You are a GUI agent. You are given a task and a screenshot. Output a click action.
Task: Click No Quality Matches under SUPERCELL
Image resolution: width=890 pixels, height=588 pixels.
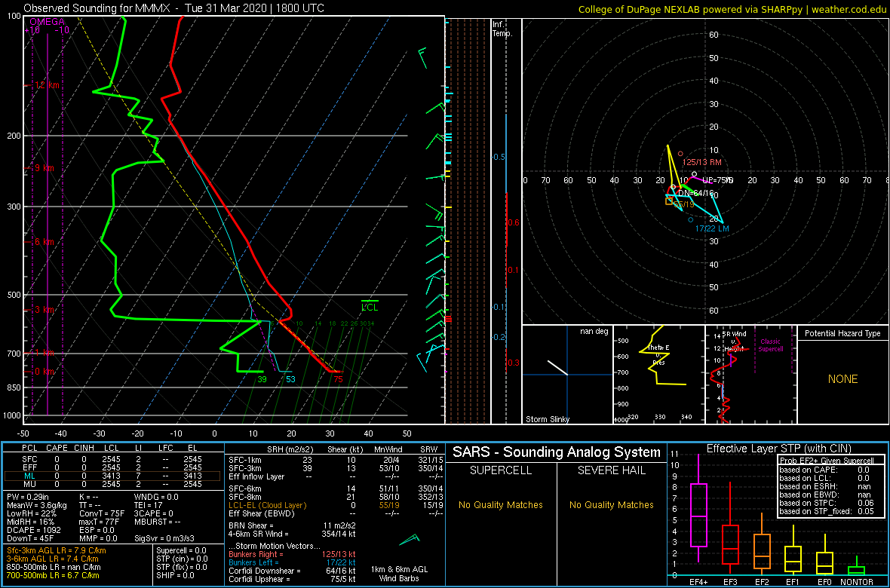tap(500, 504)
